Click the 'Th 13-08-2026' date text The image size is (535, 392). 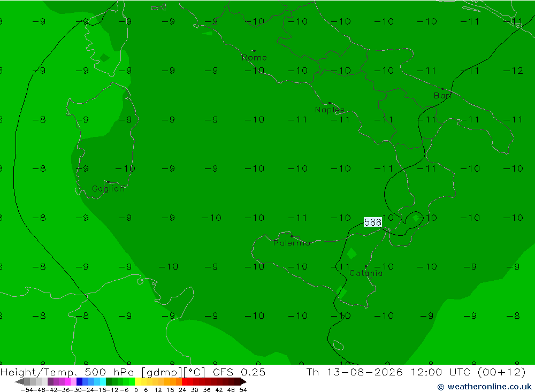(355, 372)
